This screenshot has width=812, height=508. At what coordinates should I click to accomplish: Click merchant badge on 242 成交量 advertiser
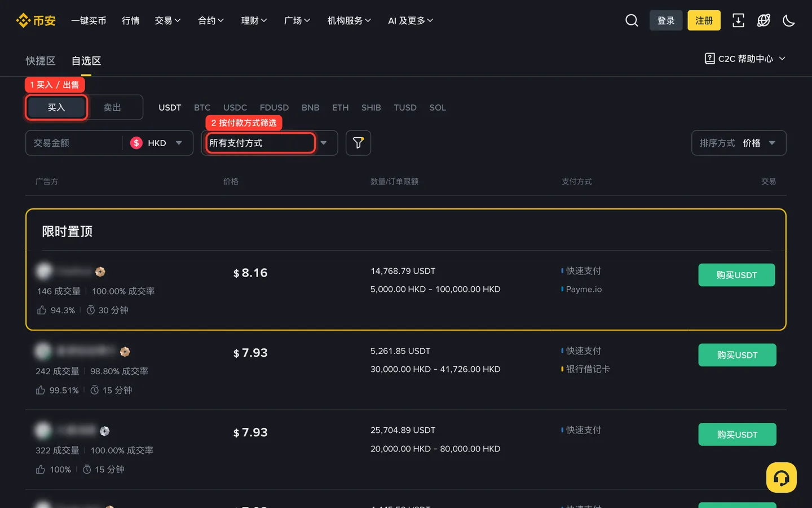(x=125, y=352)
